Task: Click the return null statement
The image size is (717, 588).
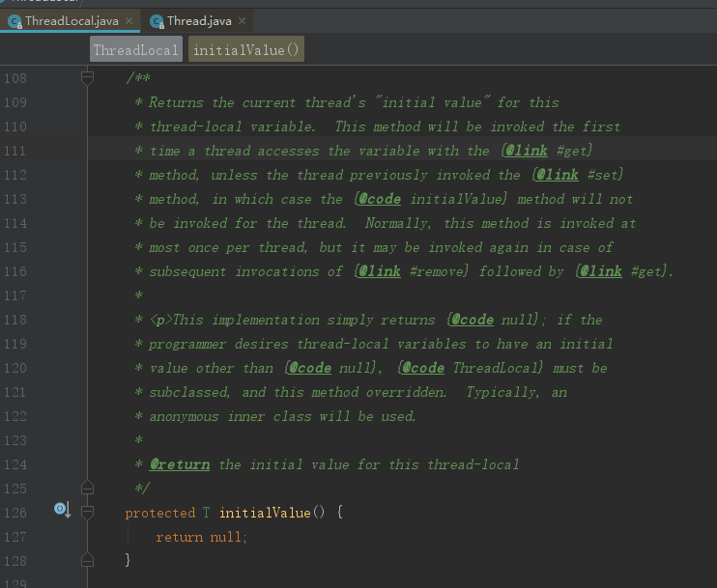Action: (x=201, y=537)
